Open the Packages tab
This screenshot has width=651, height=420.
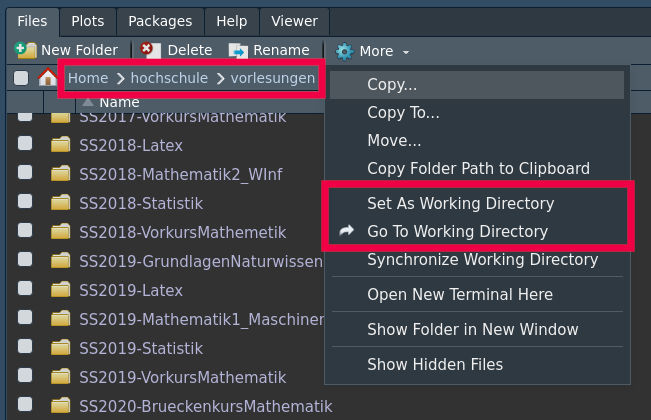pos(160,21)
